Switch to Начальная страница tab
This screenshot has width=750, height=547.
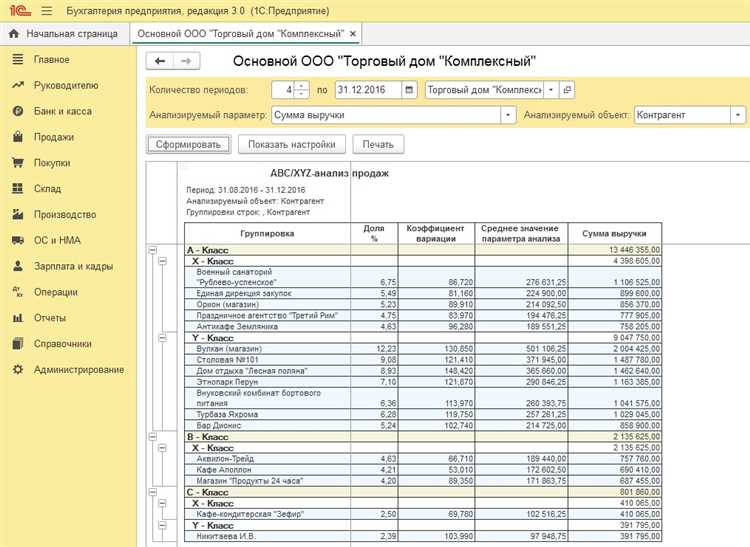pos(65,35)
